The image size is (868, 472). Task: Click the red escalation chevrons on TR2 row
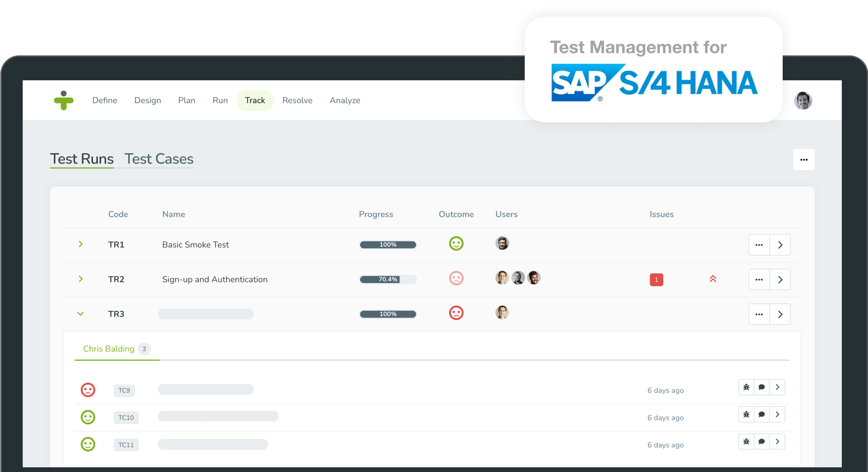coord(713,279)
